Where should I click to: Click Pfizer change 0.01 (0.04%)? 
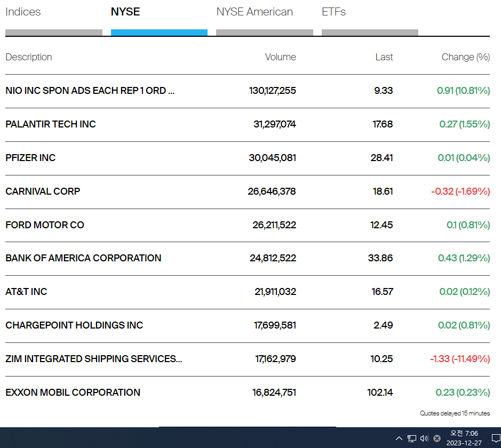point(464,158)
